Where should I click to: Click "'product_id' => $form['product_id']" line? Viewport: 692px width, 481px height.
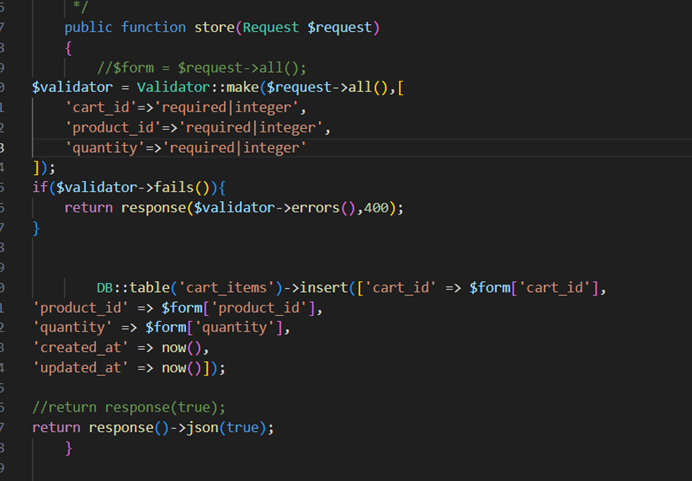[178, 308]
